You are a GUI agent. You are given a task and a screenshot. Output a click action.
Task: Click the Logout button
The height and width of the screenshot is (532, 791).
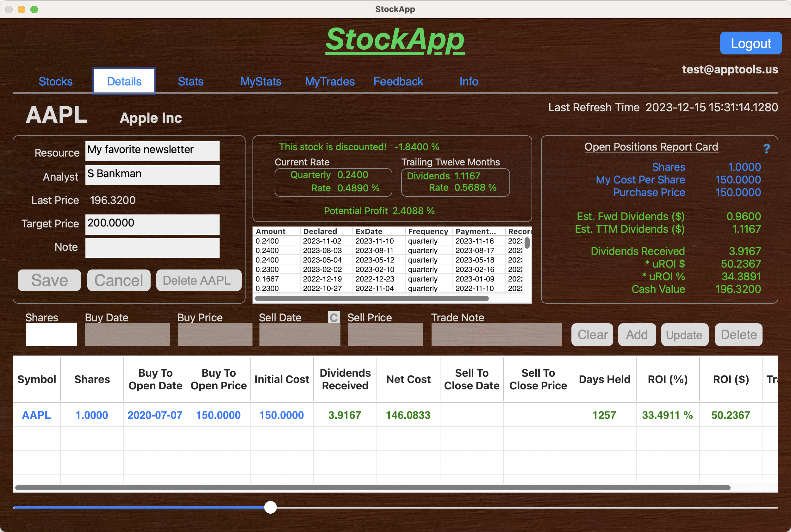pyautogui.click(x=751, y=43)
